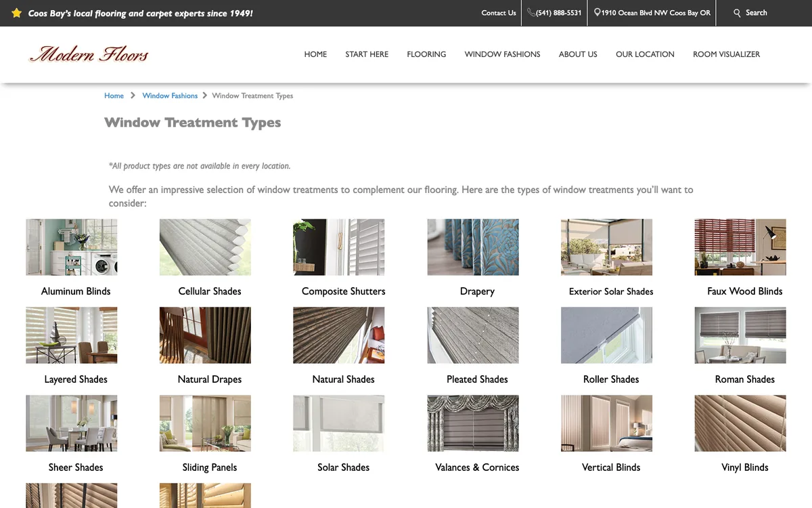Open the Composite Shutters thumbnail image
The width and height of the screenshot is (812, 508).
[338, 247]
